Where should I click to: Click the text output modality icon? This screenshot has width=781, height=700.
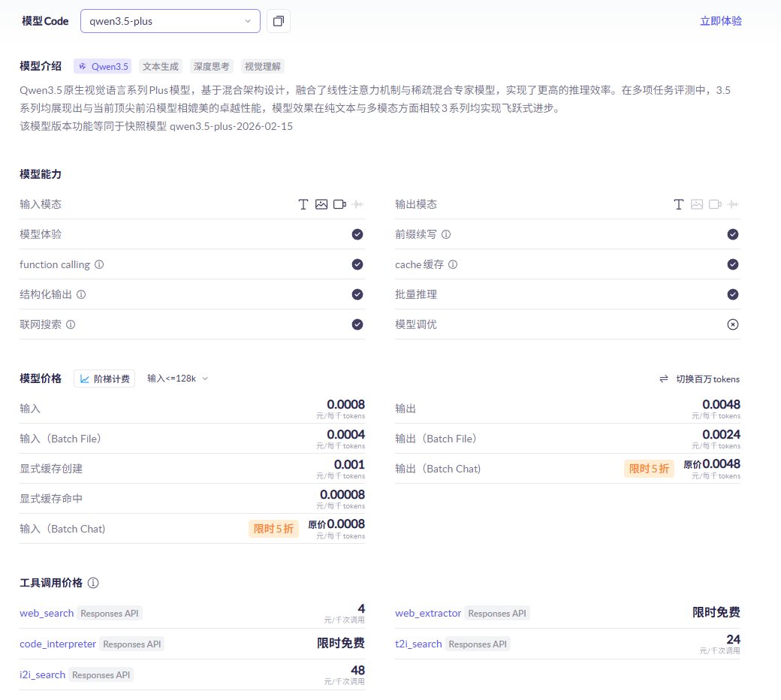pos(678,204)
